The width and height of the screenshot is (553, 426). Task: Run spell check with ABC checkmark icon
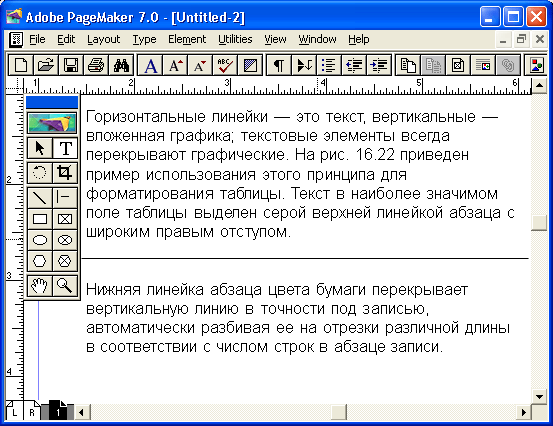pyautogui.click(x=225, y=65)
